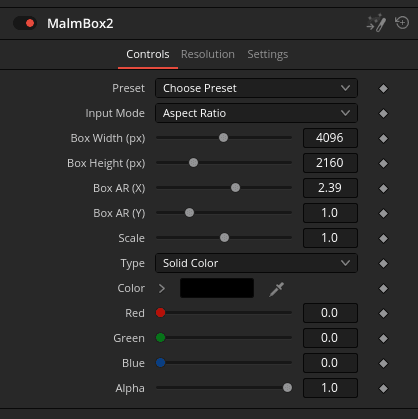The width and height of the screenshot is (418, 419).
Task: Click the Scale slider handle
Action: pyautogui.click(x=224, y=238)
